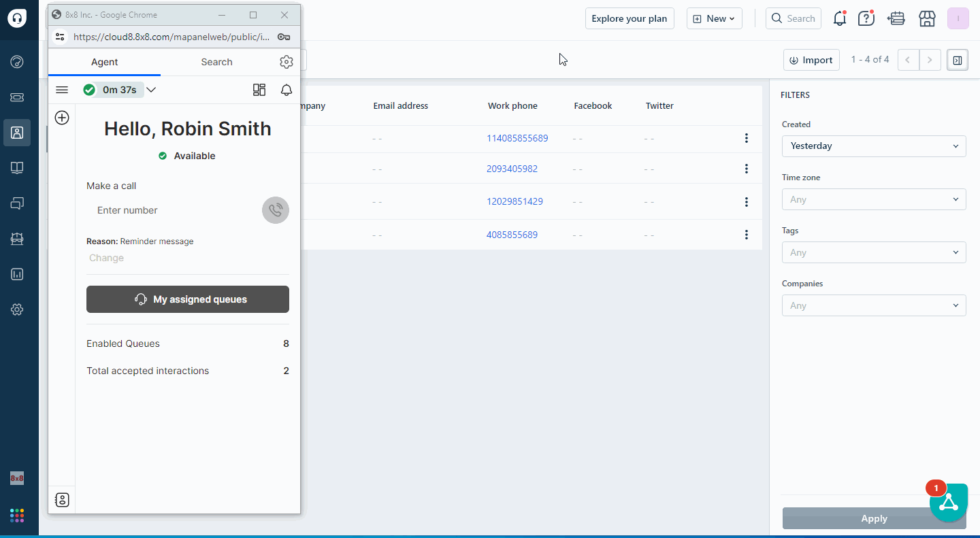This screenshot has height=538, width=980.
Task: Open the chat conversations icon in sidebar
Action: tap(17, 203)
